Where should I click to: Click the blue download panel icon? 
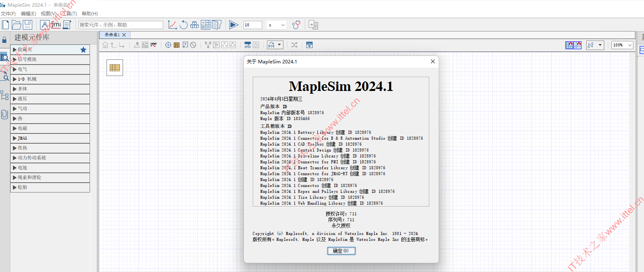(309, 45)
